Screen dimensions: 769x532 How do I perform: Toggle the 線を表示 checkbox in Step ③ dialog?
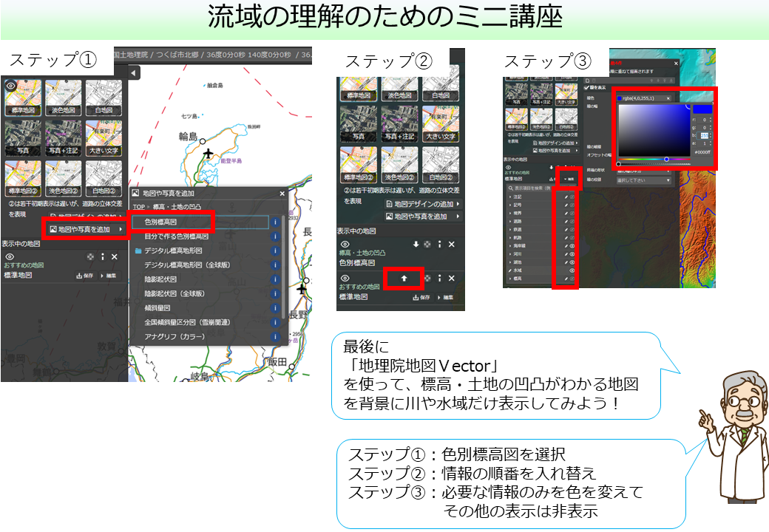[x=586, y=88]
